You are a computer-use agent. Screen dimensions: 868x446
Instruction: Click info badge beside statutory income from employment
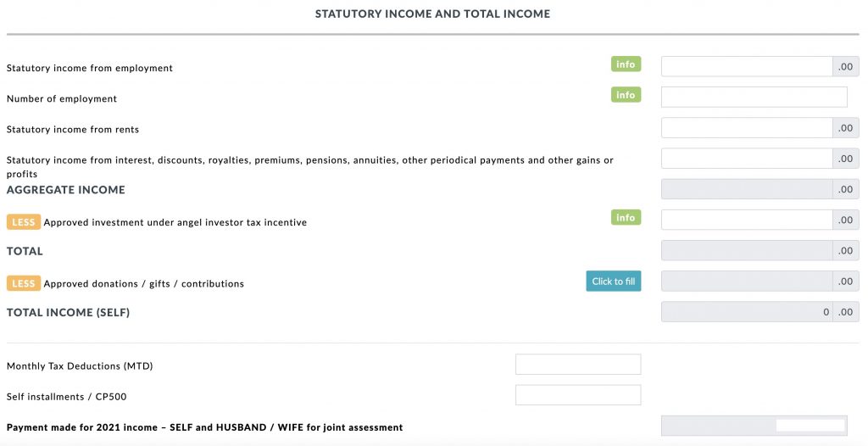[626, 64]
